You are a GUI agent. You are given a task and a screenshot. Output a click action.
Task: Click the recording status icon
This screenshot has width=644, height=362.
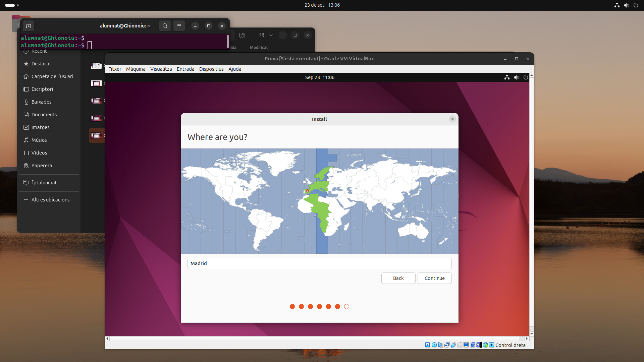472,345
